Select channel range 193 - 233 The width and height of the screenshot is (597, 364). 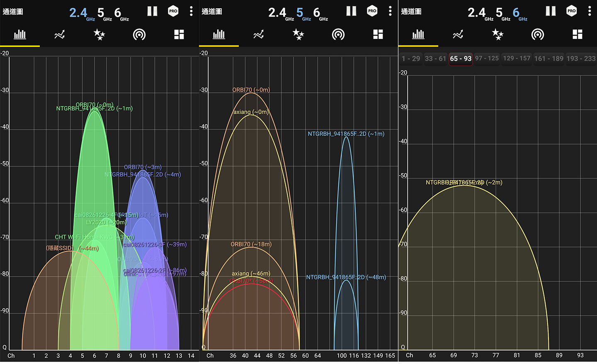(581, 58)
